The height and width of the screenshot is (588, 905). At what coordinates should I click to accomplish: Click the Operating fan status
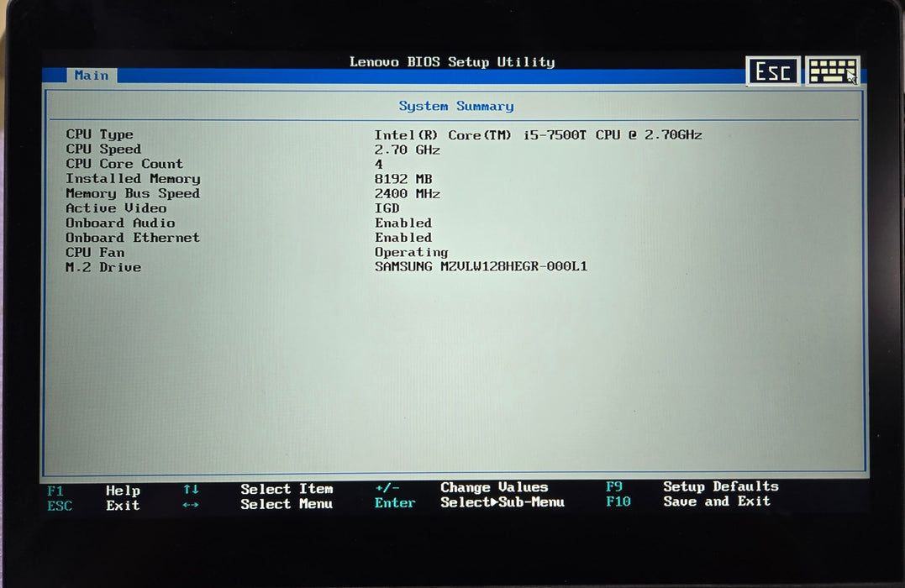pyautogui.click(x=411, y=253)
